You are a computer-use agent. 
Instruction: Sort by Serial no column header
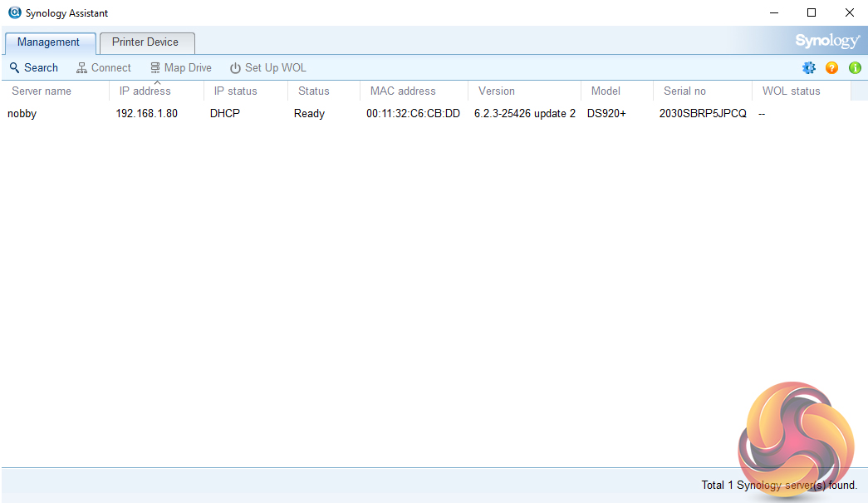point(703,91)
